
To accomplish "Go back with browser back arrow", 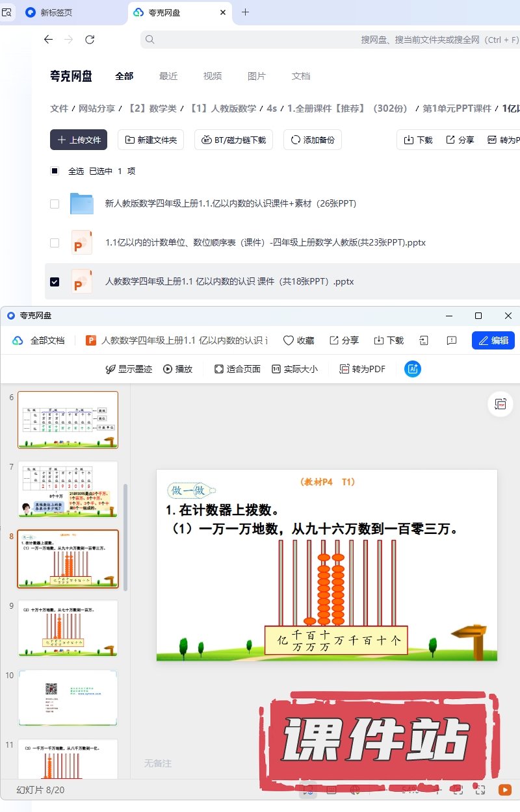I will [x=48, y=40].
